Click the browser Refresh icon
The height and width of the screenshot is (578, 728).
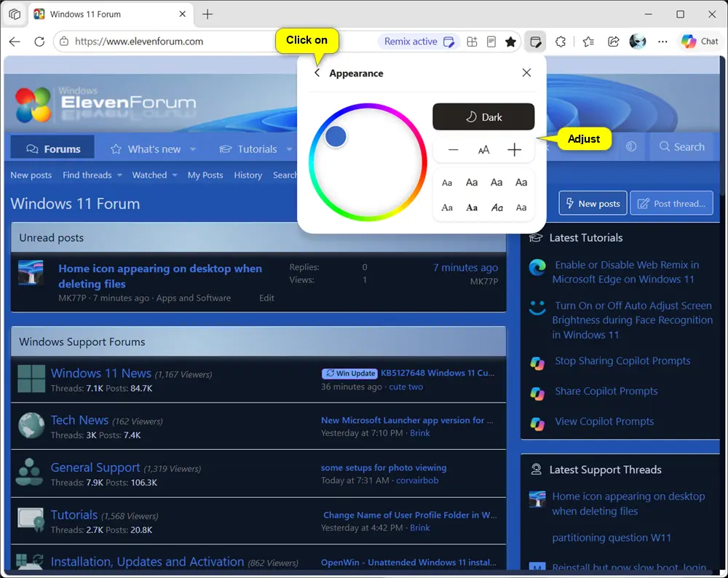(x=39, y=41)
